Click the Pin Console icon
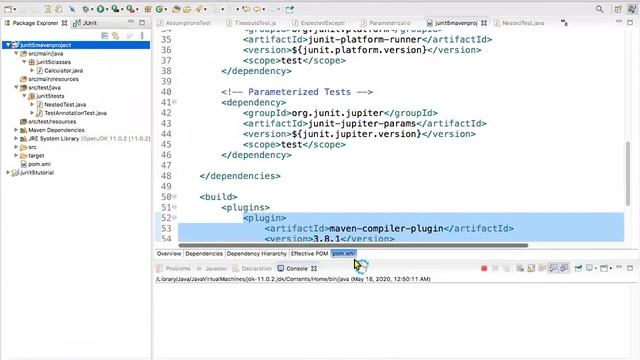 578,268
